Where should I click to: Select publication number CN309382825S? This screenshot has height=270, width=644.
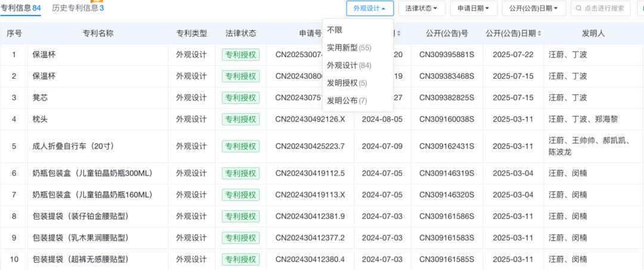(x=447, y=98)
